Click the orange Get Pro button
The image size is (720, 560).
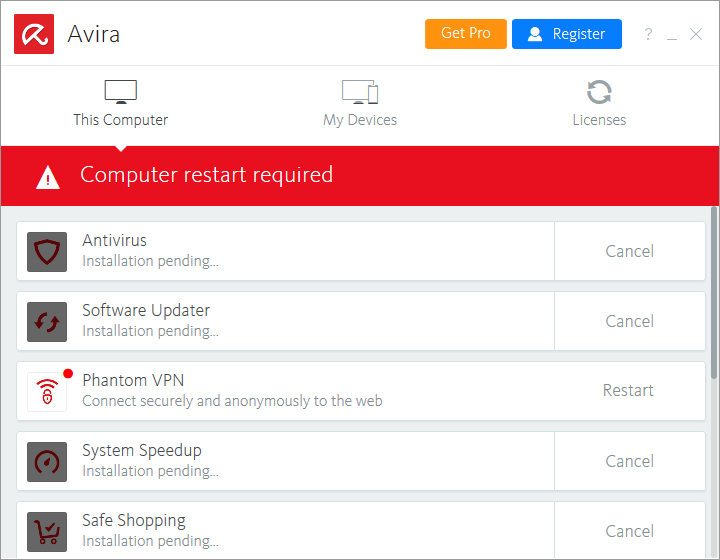click(466, 34)
